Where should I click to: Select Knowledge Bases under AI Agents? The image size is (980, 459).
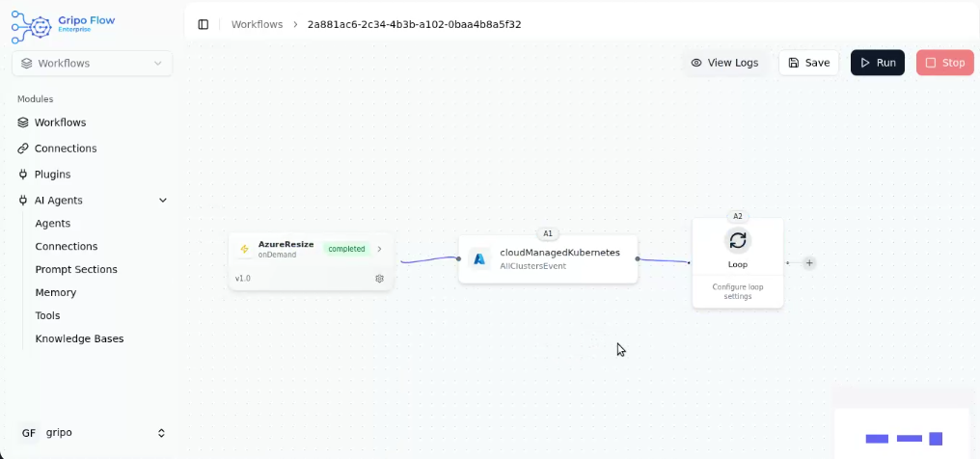(79, 338)
